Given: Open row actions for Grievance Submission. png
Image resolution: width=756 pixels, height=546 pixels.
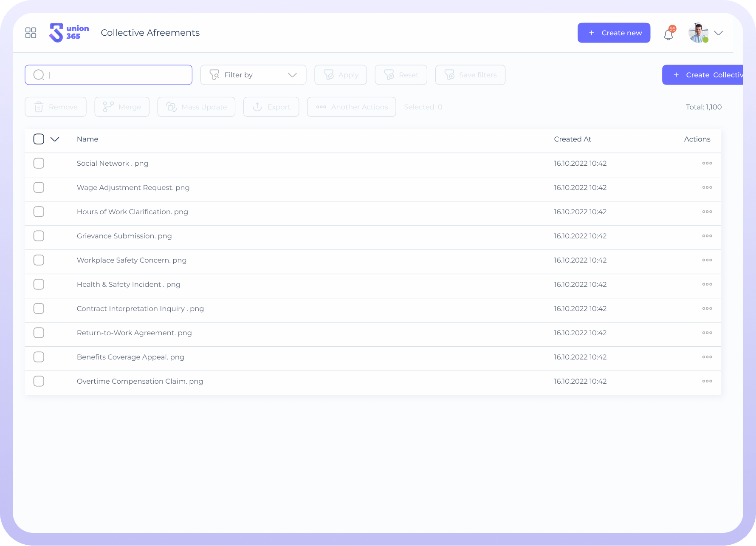Looking at the screenshot, I should pos(707,236).
